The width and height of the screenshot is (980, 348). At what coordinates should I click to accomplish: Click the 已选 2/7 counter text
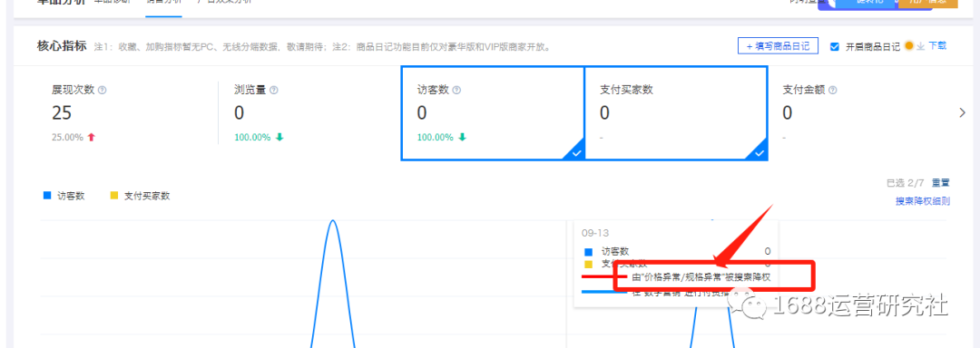(906, 183)
